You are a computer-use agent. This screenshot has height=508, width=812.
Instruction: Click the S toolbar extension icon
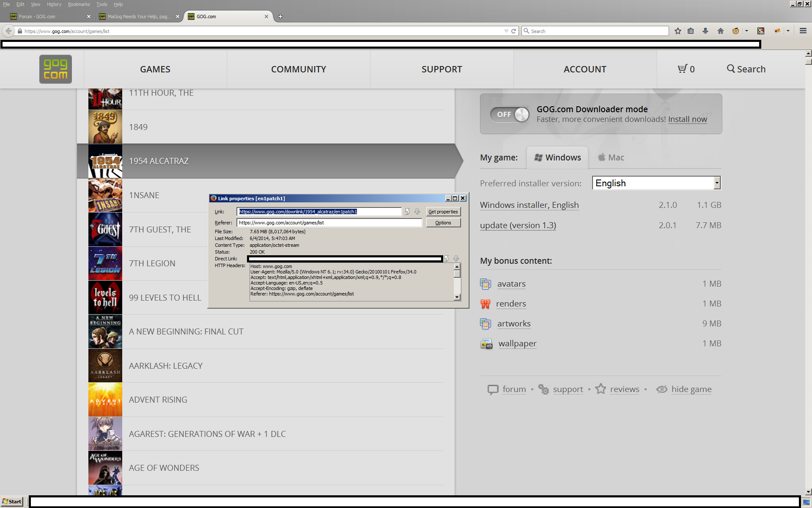(x=761, y=31)
